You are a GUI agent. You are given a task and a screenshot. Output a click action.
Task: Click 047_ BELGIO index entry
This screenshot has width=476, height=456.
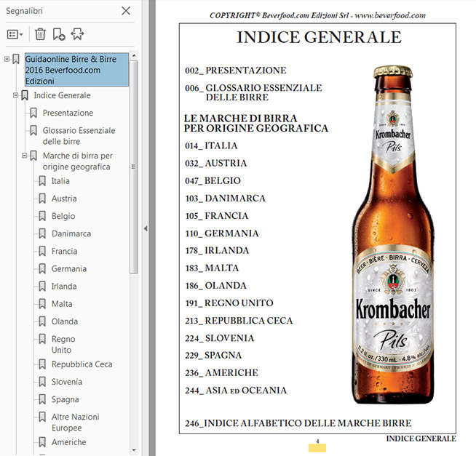213,181
